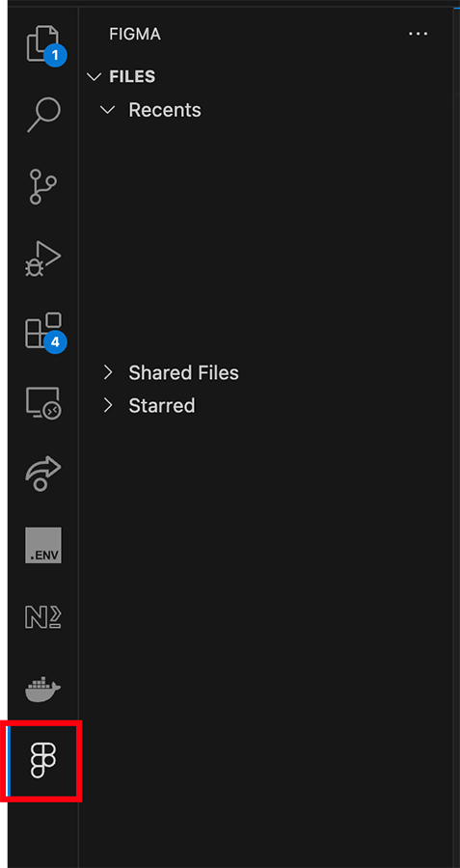Select the Shared Files label

point(184,372)
